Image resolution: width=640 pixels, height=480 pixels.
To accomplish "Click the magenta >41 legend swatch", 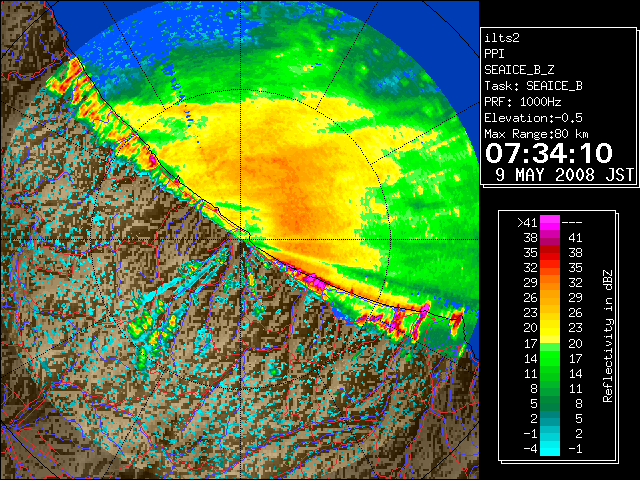I will coord(550,223).
